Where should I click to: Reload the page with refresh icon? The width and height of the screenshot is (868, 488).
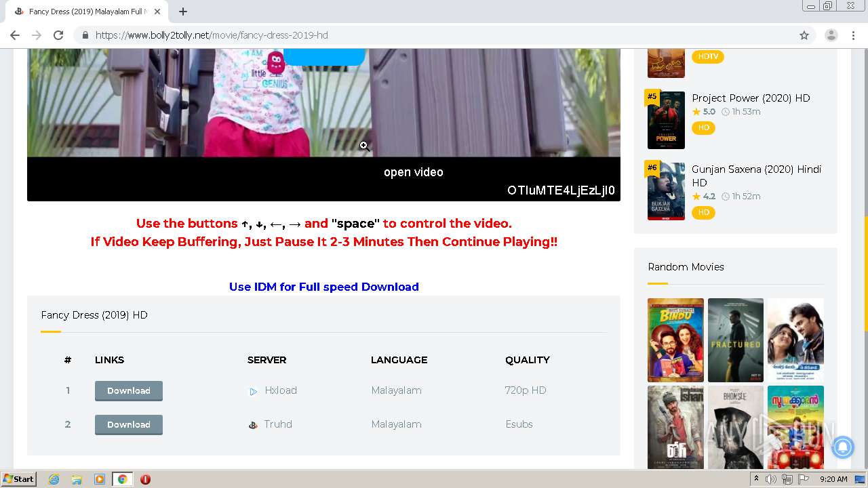58,35
